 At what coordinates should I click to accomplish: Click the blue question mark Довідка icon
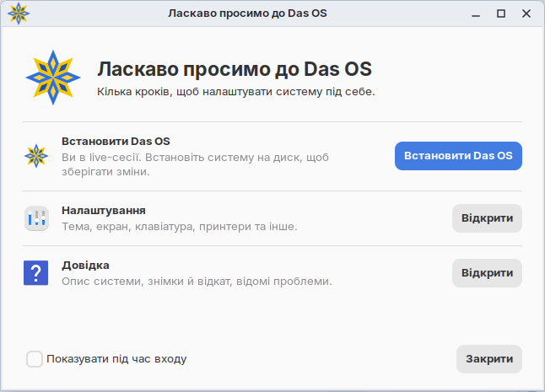[35, 273]
